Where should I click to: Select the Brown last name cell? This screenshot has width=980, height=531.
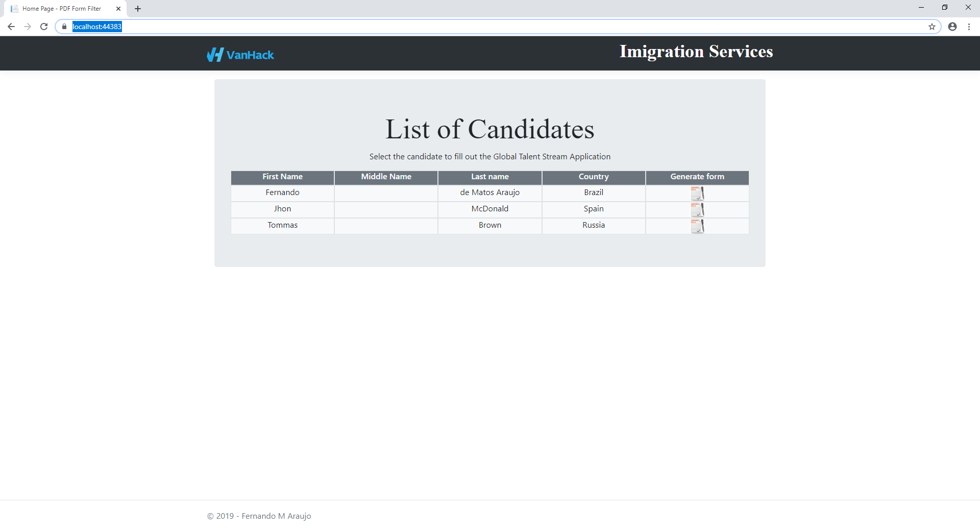[490, 225]
